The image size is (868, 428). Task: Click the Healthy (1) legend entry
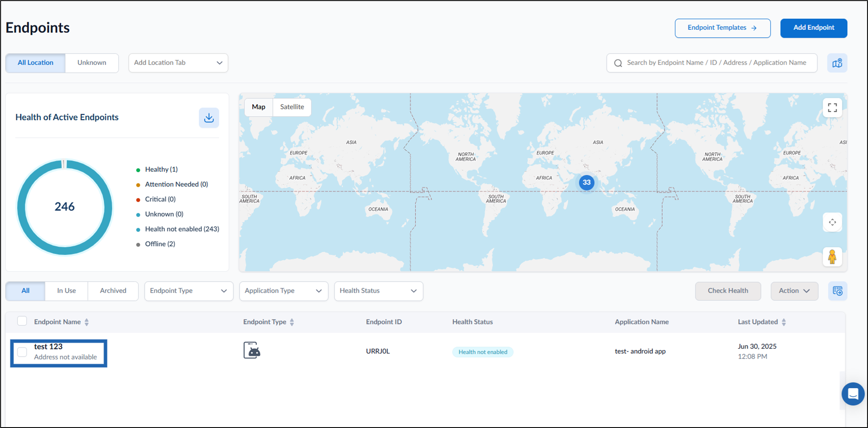(157, 170)
